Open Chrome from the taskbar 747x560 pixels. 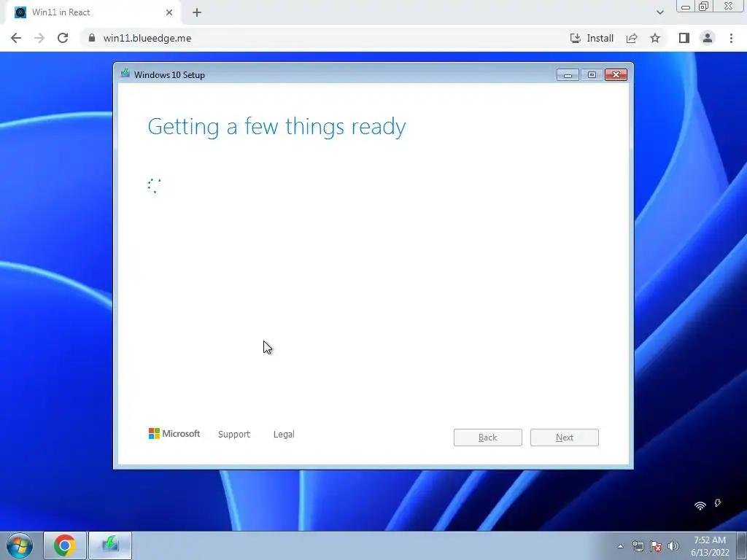pyautogui.click(x=65, y=545)
